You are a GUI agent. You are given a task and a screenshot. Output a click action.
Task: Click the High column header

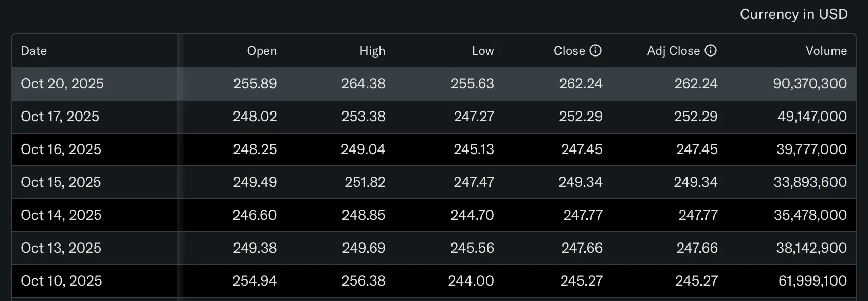point(372,51)
